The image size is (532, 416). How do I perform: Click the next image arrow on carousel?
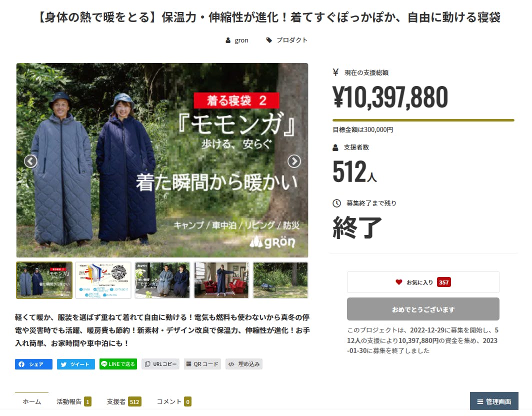coord(294,161)
